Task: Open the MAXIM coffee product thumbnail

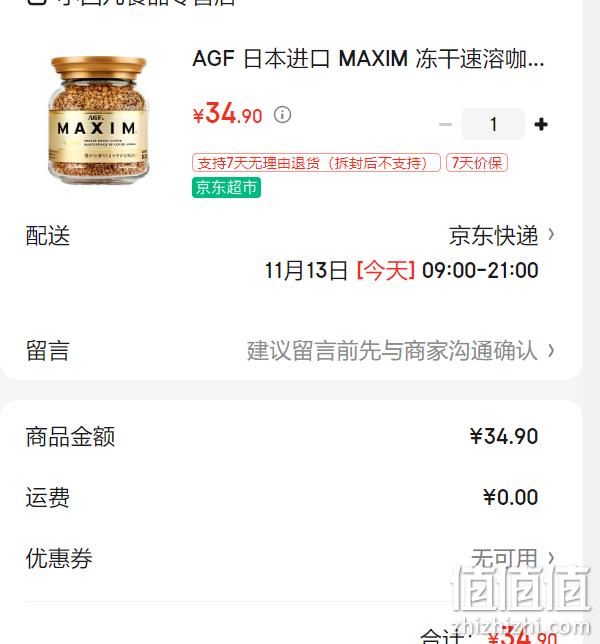Action: coord(99,120)
